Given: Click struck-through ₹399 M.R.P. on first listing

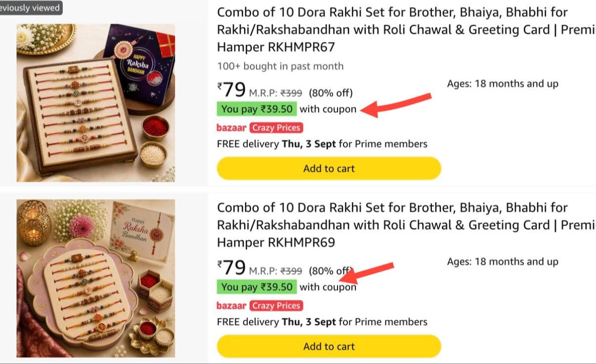Looking at the screenshot, I should tap(291, 93).
